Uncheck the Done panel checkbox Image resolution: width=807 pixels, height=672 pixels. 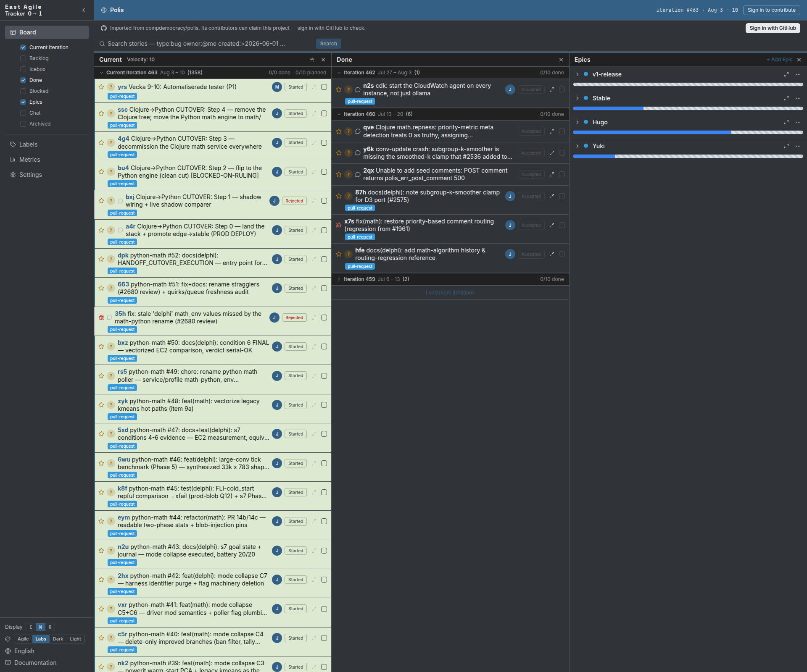[x=23, y=80]
